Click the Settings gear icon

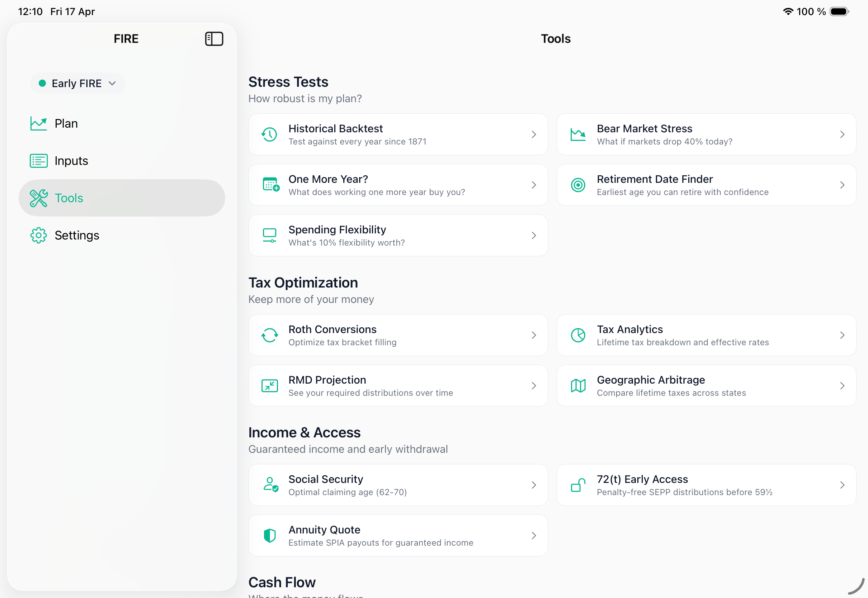point(39,235)
